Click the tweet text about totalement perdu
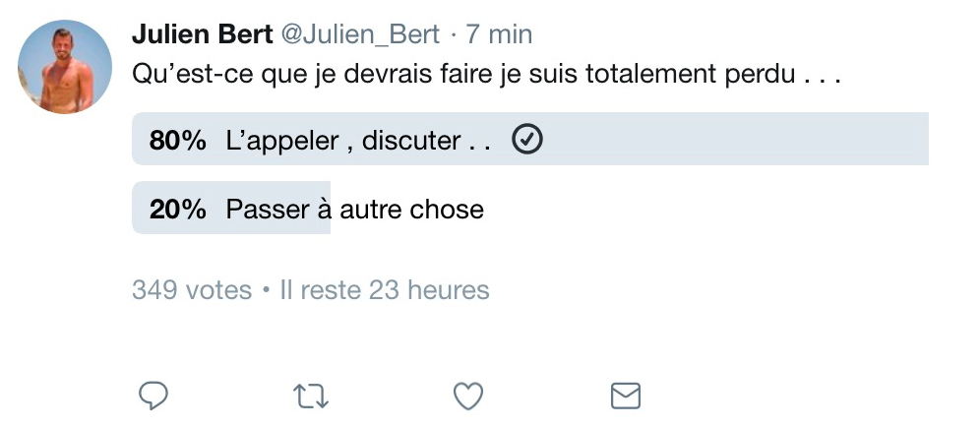 [x=487, y=75]
